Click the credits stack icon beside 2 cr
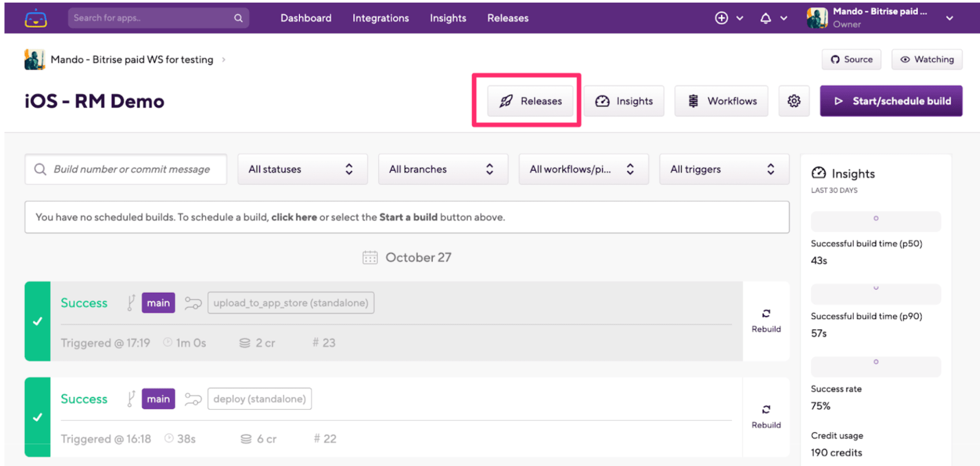The height and width of the screenshot is (466, 980). coord(245,343)
